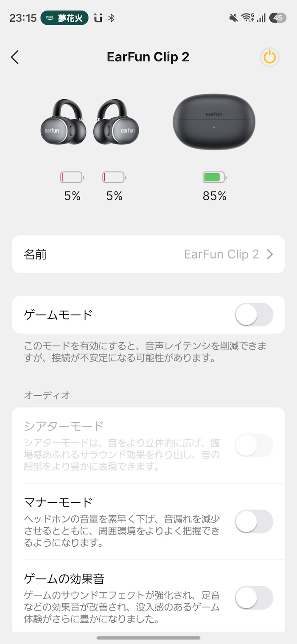
Task: Tap the Bluetooth status bar icon
Action: pos(111,18)
